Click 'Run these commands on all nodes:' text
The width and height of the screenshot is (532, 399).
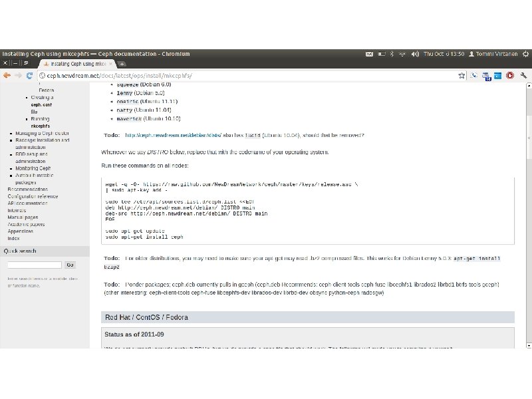point(144,166)
